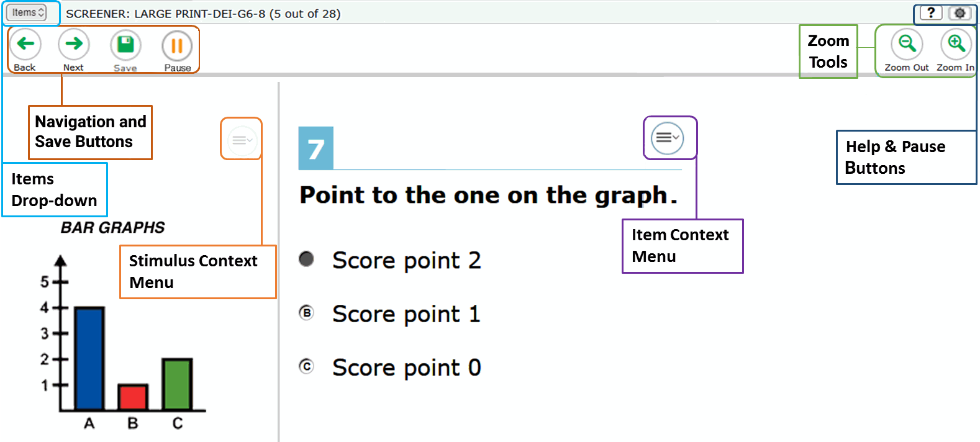Expand the item context menu for question 7
980x442 pixels.
(x=668, y=137)
